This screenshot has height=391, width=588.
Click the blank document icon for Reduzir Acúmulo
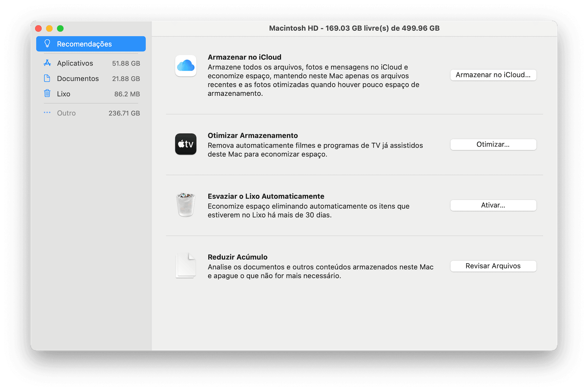[x=186, y=265]
